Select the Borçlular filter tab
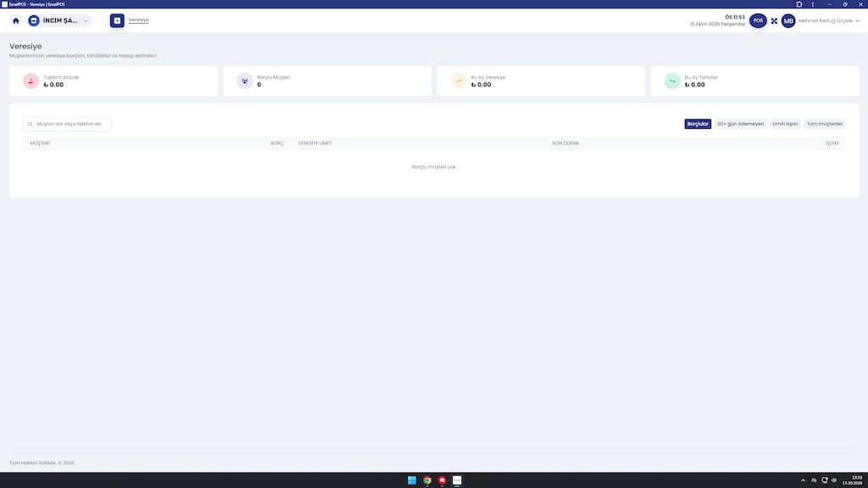Screen dimensions: 868x488 [698, 124]
